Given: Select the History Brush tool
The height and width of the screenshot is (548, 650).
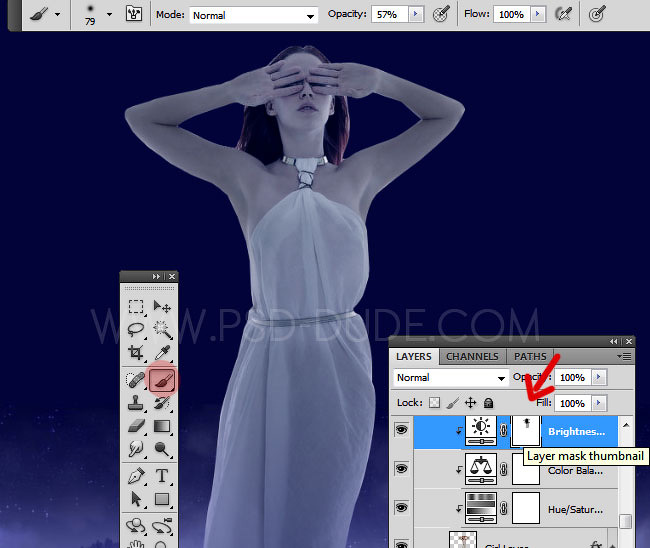Looking at the screenshot, I should 162,403.
